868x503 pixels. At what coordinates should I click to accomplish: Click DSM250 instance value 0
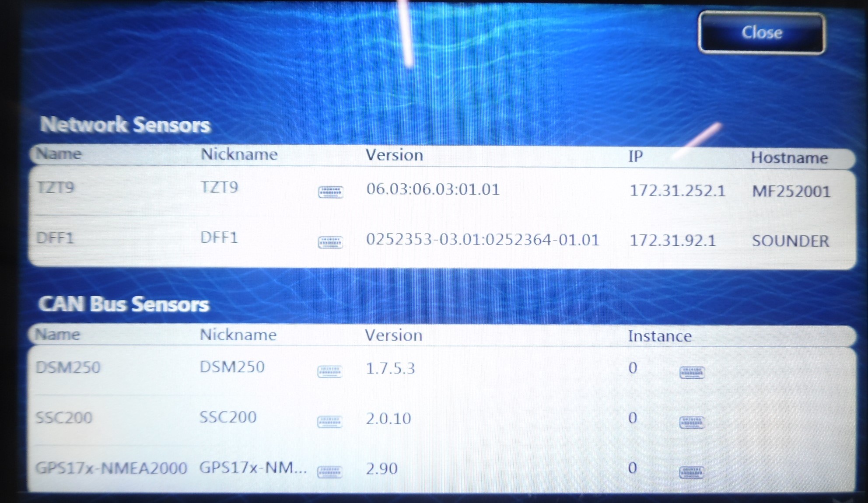tap(633, 368)
